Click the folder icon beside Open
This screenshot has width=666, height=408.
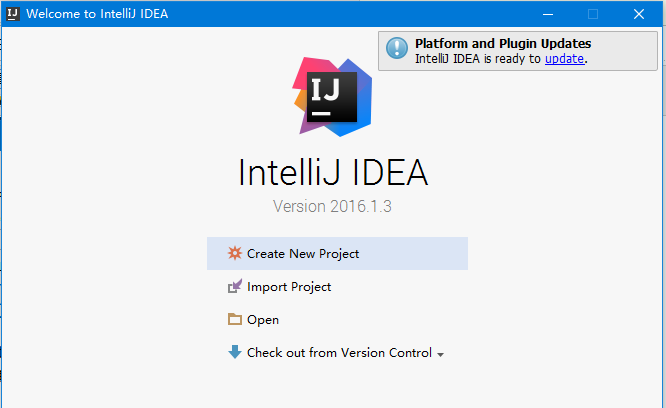(x=235, y=319)
